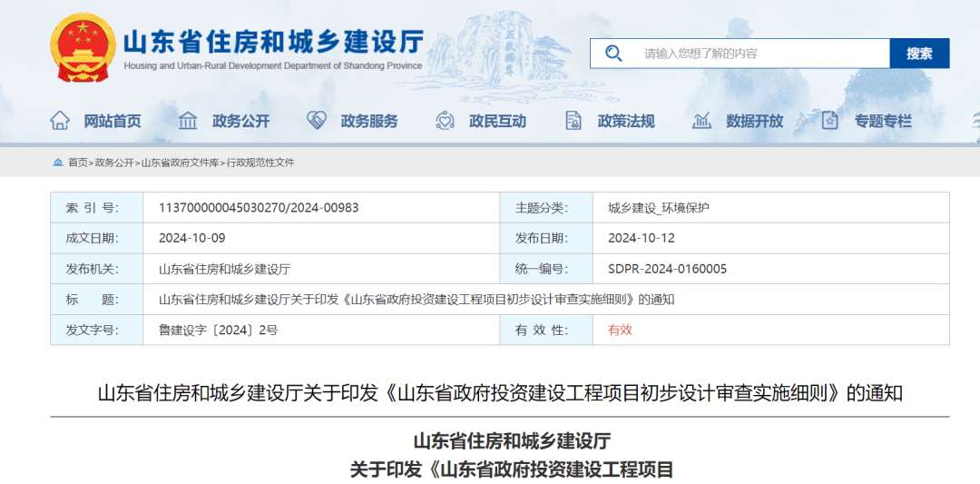This screenshot has height=484, width=980.
Task: Select the 专题专栏 navigation menu item
Action: pos(882,121)
